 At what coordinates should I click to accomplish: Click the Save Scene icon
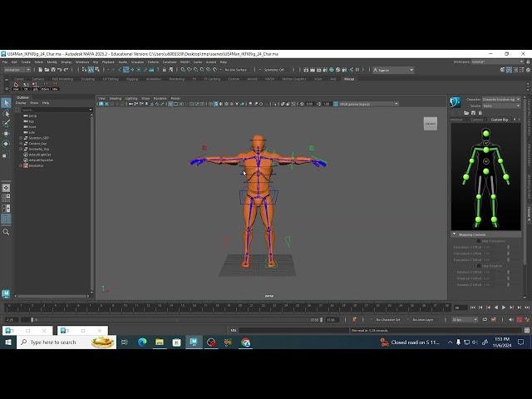coord(53,70)
